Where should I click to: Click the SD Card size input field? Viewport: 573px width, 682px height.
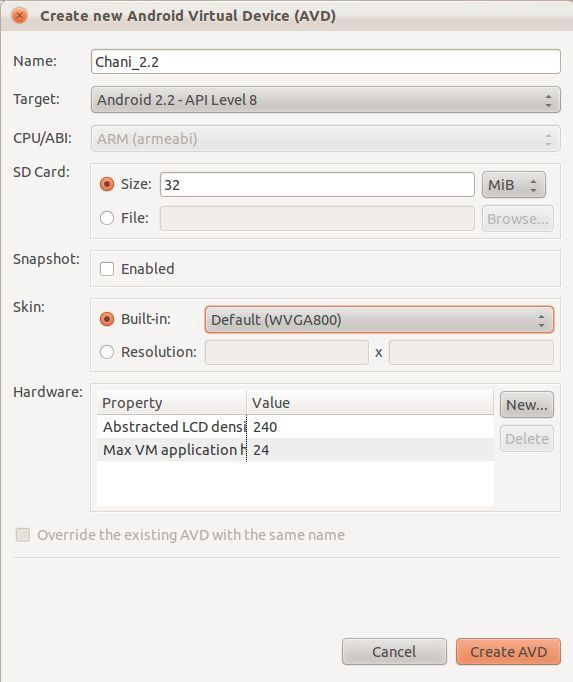pos(317,184)
